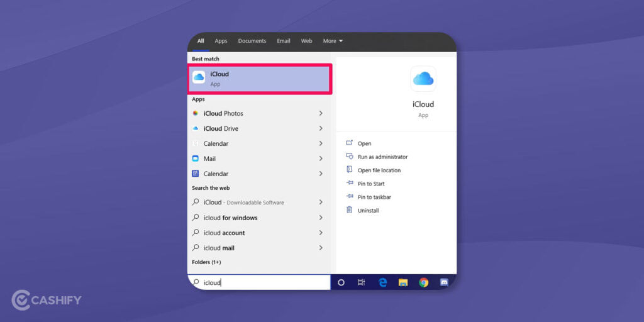Screen dimensions: 644x322
Task: Open Cortana circle on the taskbar
Action: [341, 282]
